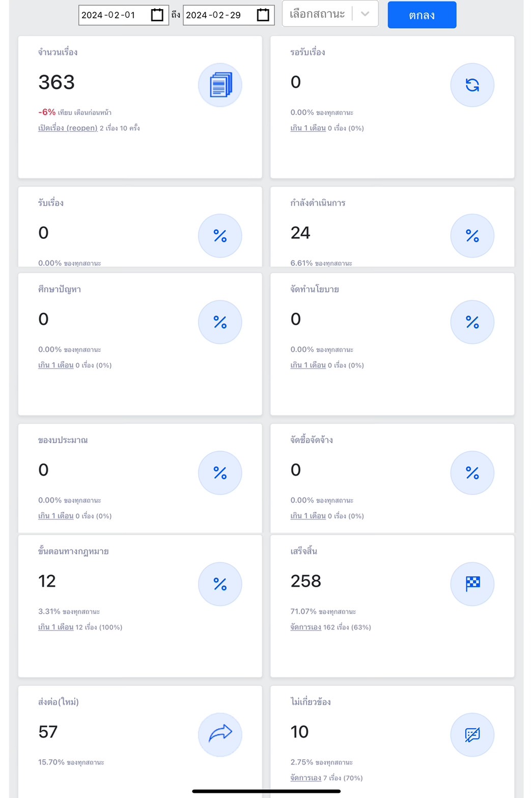This screenshot has height=798, width=532.
Task: Open the end date calendar picker icon
Action: coord(263,15)
